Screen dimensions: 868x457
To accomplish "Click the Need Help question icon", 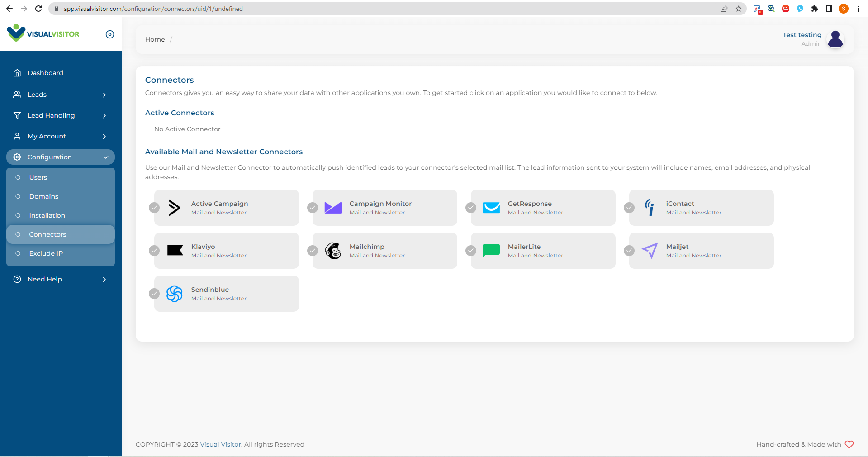I will click(x=17, y=279).
